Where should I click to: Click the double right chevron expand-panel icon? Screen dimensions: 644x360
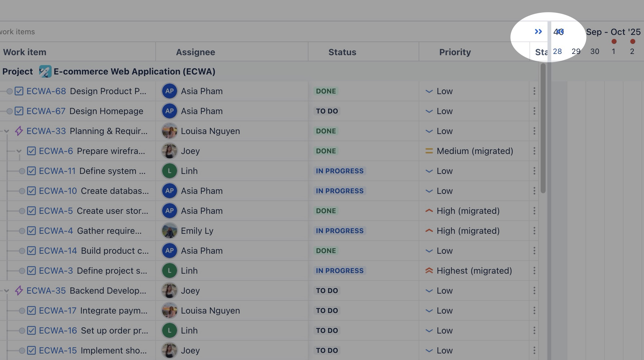(x=538, y=31)
